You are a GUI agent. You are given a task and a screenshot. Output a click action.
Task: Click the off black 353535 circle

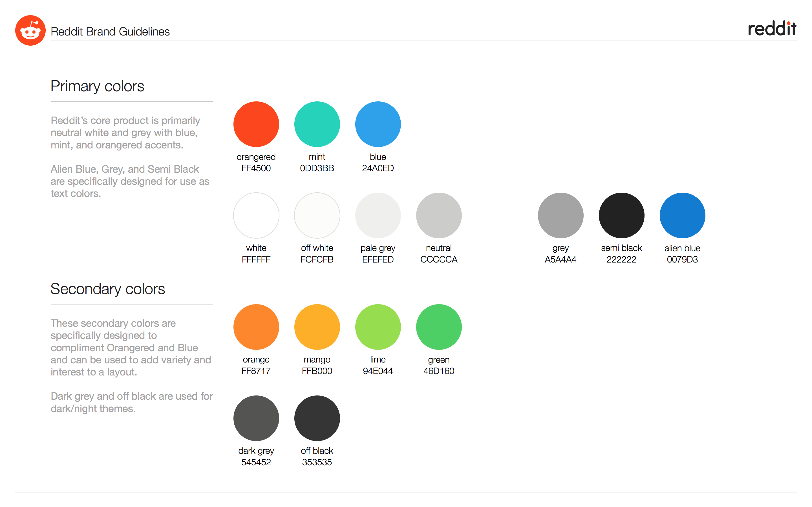pyautogui.click(x=317, y=418)
